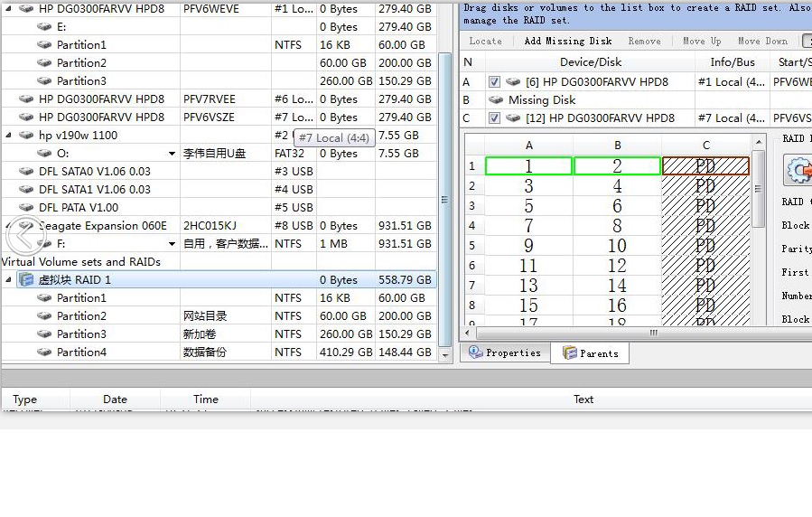
Task: Click the gear apply icon in RAID panel
Action: point(798,170)
